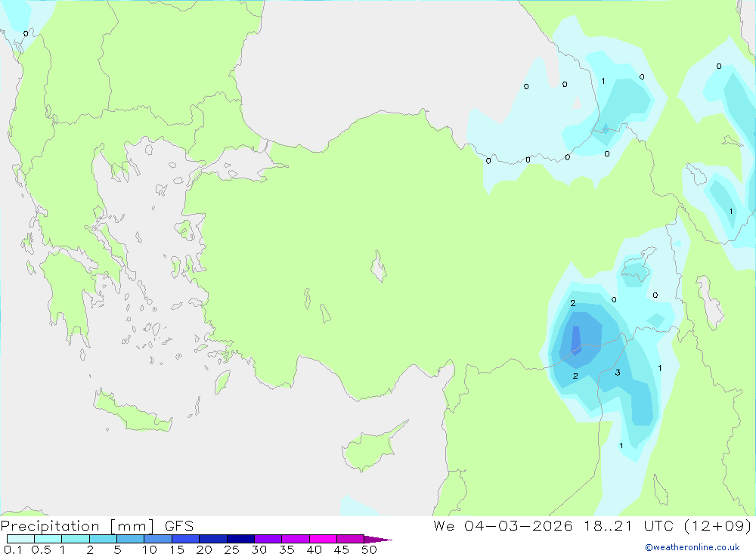Click the '(12+09)' forecast offset text
This screenshot has height=554, width=756.
(718, 525)
